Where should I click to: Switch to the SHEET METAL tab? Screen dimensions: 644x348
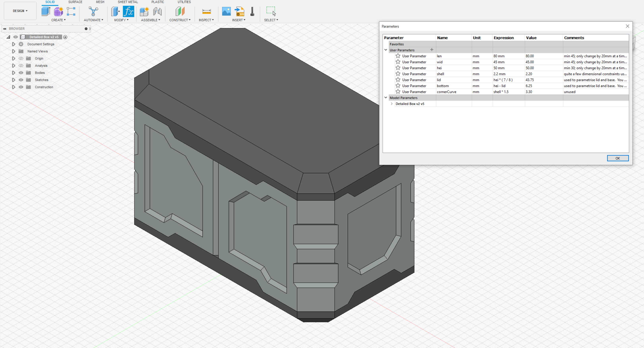pyautogui.click(x=128, y=2)
